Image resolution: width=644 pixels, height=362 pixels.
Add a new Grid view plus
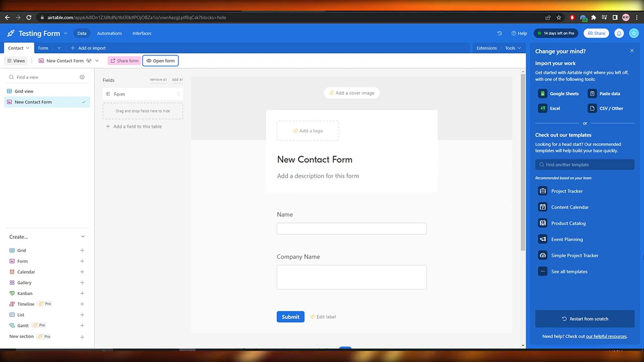(82, 250)
